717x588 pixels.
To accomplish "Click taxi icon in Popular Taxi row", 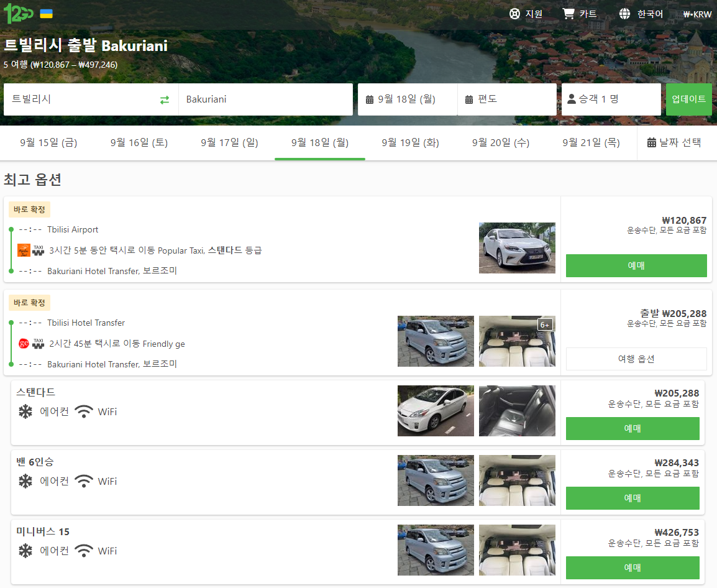I will click(39, 250).
